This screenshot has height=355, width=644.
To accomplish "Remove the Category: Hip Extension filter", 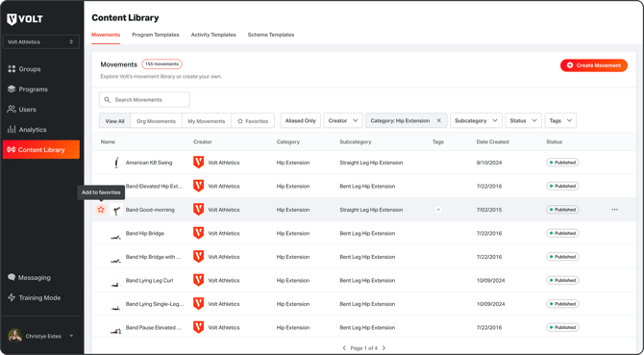I will 438,121.
